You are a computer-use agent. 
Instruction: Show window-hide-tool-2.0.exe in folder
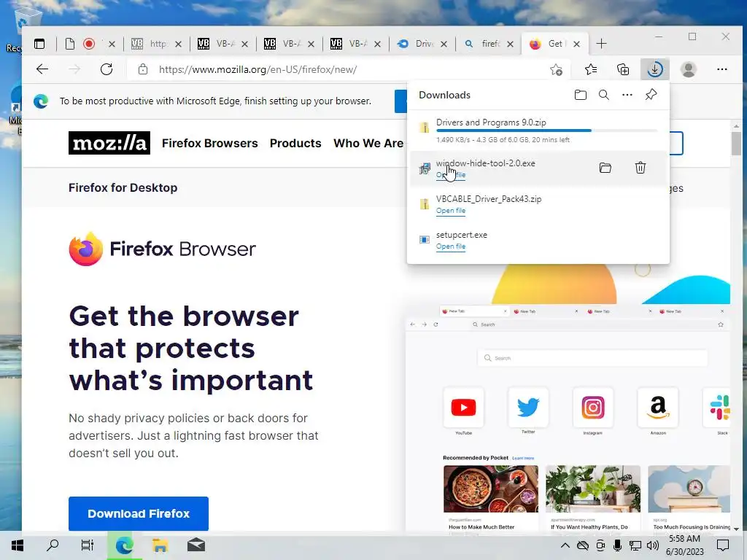tap(605, 168)
